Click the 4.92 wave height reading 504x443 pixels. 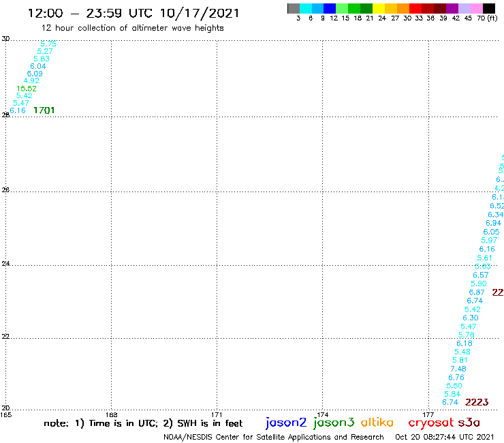31,80
